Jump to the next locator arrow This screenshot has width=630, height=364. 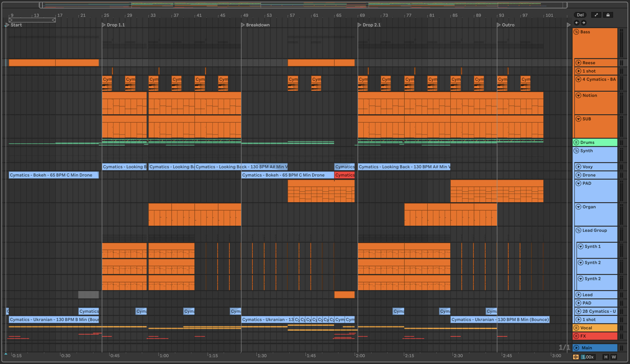[x=583, y=23]
